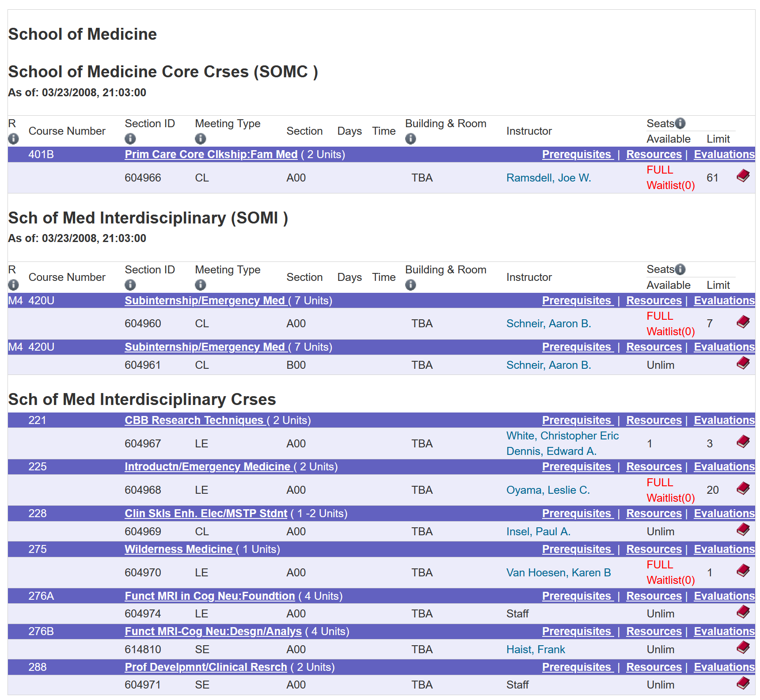Open book icon for section 604971
Viewport: 760px width, 700px height.
click(x=743, y=683)
